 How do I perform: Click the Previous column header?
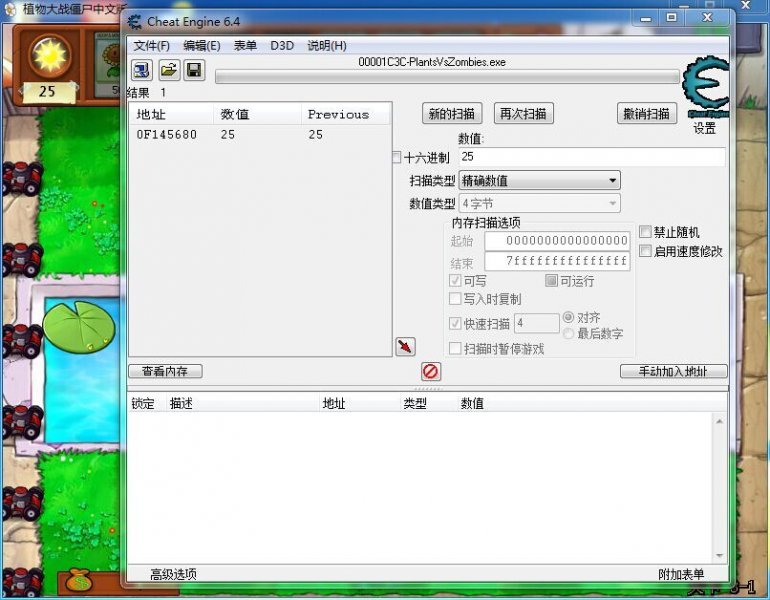click(x=346, y=114)
